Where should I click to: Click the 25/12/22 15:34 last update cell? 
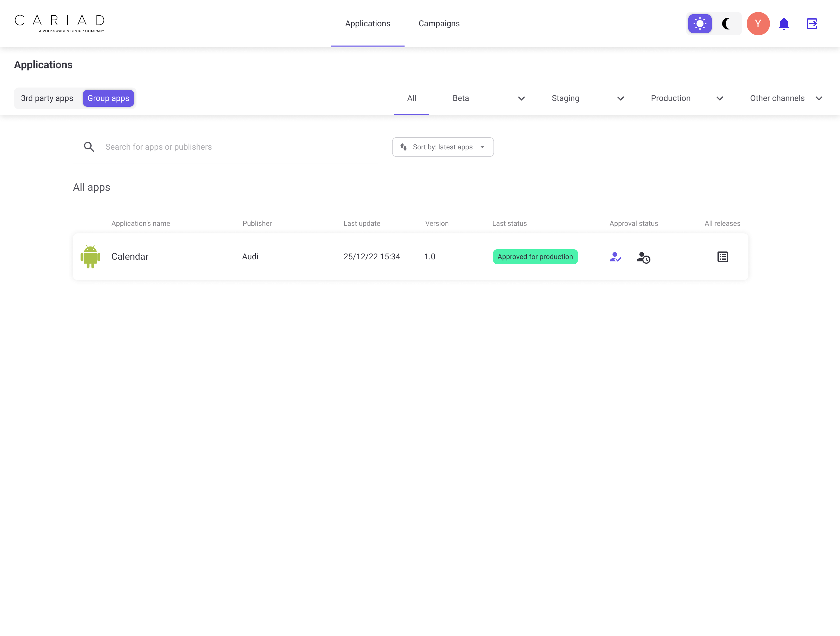[x=372, y=257]
